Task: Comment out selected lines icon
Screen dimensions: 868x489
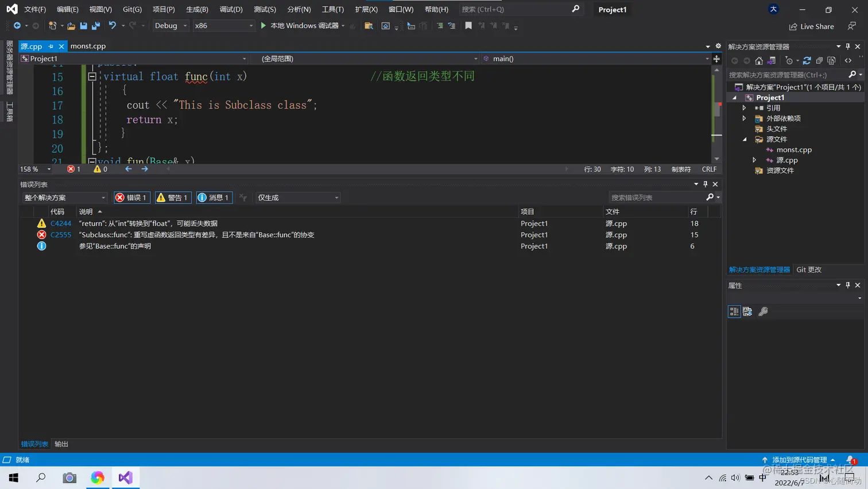Action: 440,26
